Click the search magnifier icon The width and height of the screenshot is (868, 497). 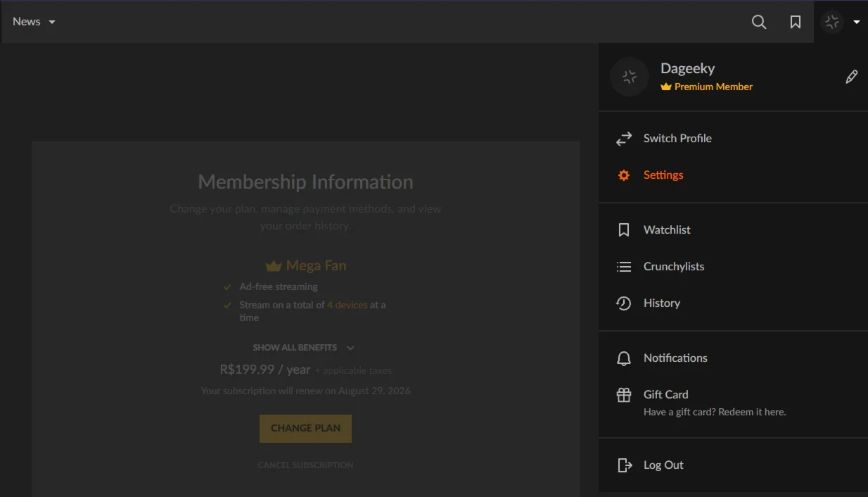point(759,22)
